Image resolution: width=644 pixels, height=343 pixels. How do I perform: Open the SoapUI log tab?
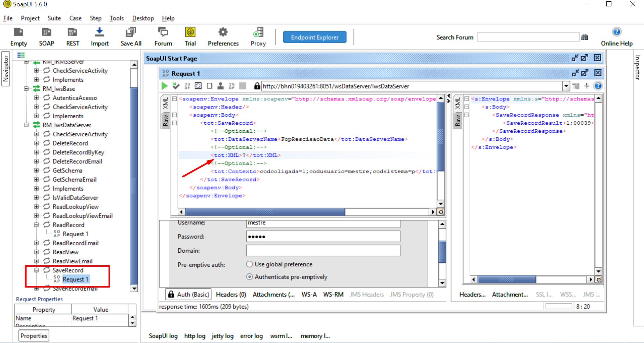(x=163, y=336)
